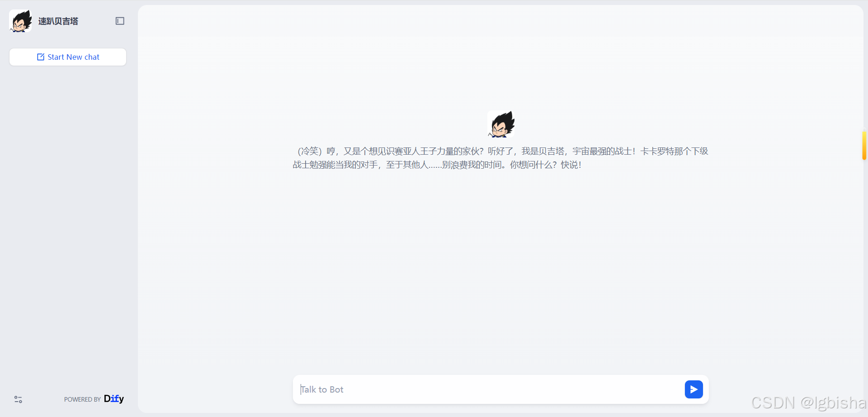Image resolution: width=868 pixels, height=417 pixels.
Task: Click the app title 速趴贝吉塔
Action: coord(58,21)
